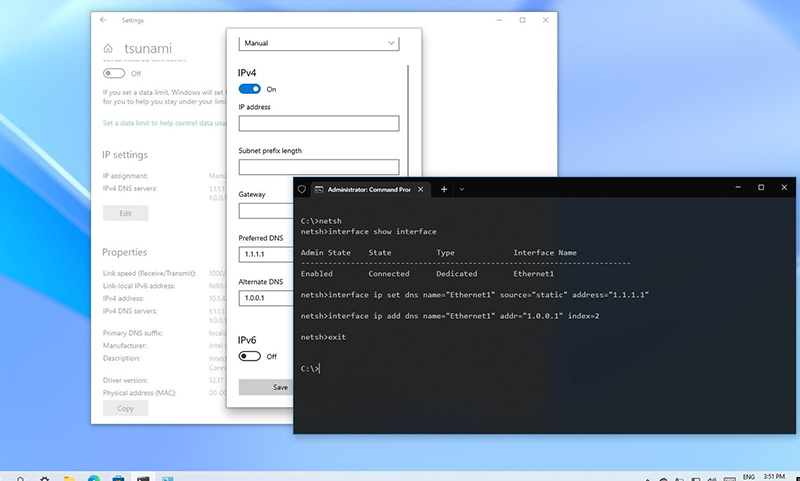800x481 pixels.
Task: Click the 'IP assignment:' label
Action: pyautogui.click(x=125, y=175)
